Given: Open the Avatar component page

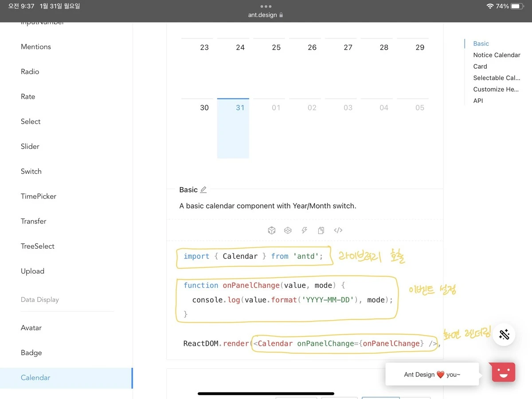Looking at the screenshot, I should [x=31, y=328].
